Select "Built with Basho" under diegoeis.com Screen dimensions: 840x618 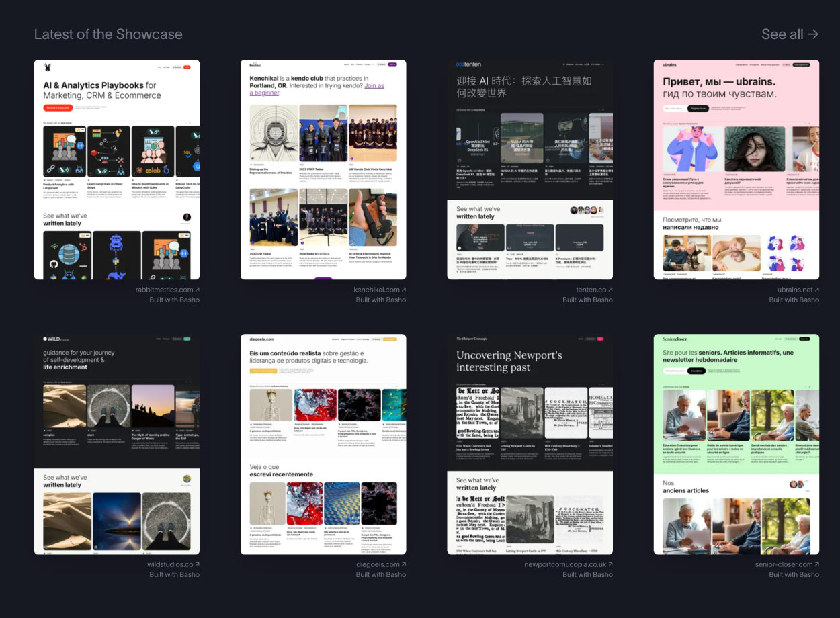click(x=381, y=574)
